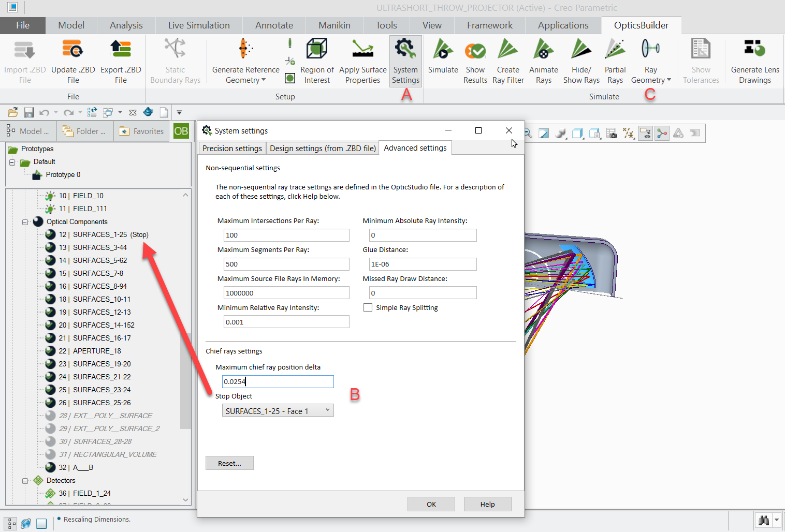785x532 pixels.
Task: Click the web browser icon in status bar
Action: pos(26,523)
